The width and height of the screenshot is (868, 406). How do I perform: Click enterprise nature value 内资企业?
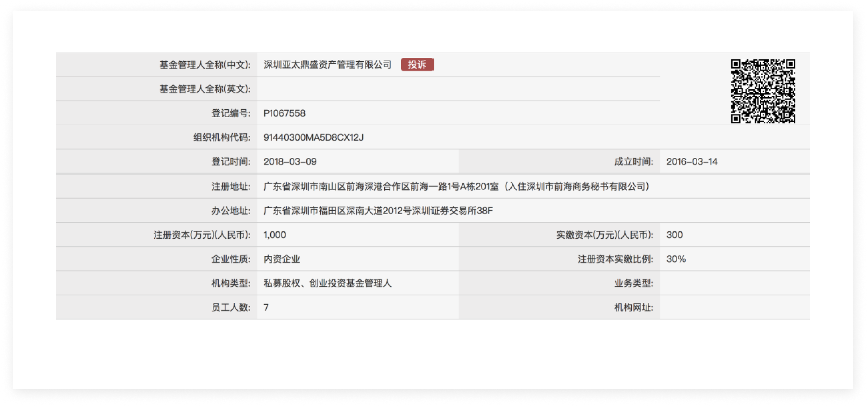coord(282,259)
